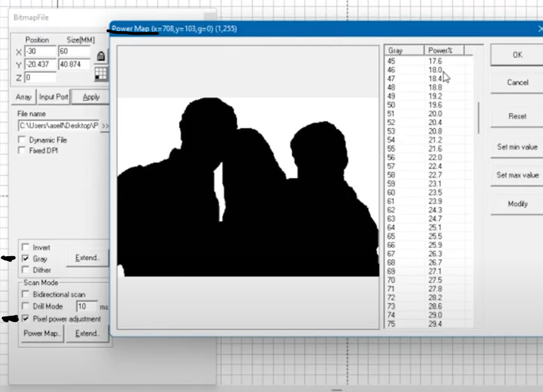543x392 pixels.
Task: Click the Y position field
Action: pos(40,64)
